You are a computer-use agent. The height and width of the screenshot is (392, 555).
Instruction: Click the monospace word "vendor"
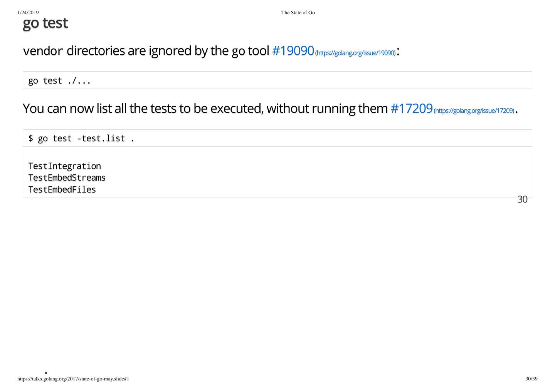pos(43,51)
